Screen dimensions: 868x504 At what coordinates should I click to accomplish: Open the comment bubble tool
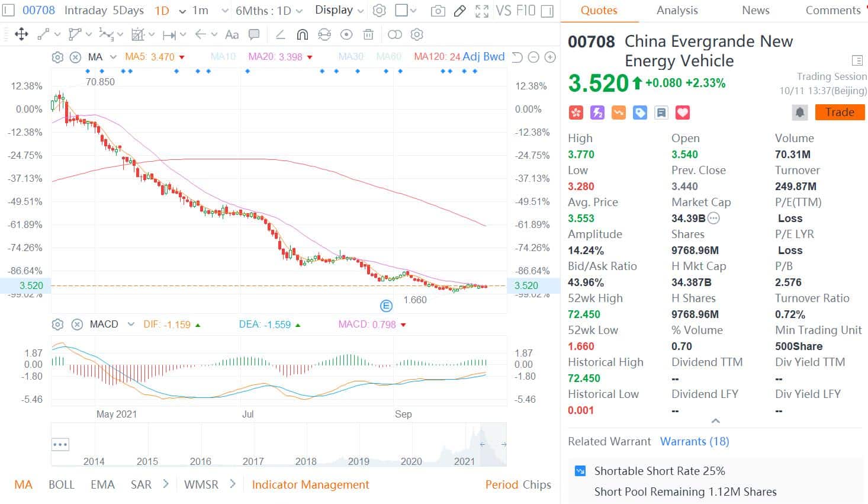coord(254,34)
